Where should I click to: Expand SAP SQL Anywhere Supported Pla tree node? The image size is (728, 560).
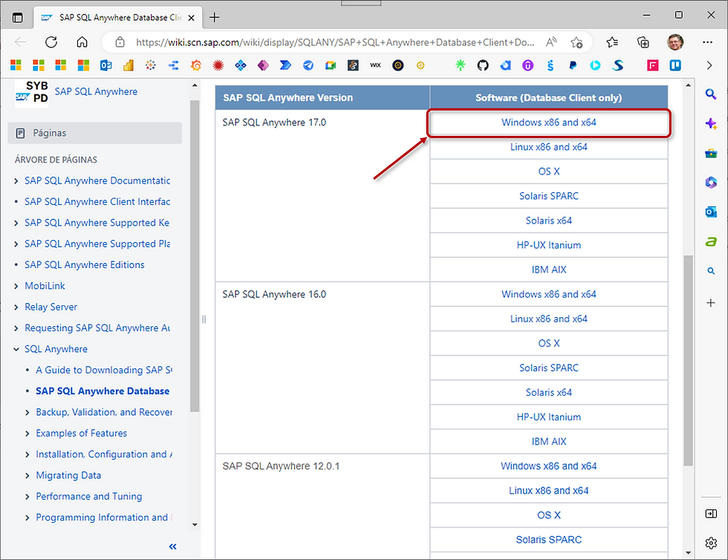pyautogui.click(x=16, y=244)
